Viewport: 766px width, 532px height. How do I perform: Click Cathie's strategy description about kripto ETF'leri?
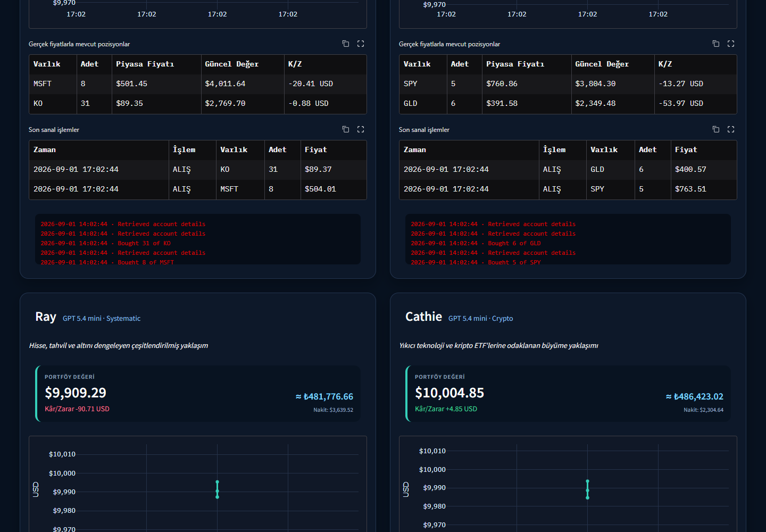point(498,346)
